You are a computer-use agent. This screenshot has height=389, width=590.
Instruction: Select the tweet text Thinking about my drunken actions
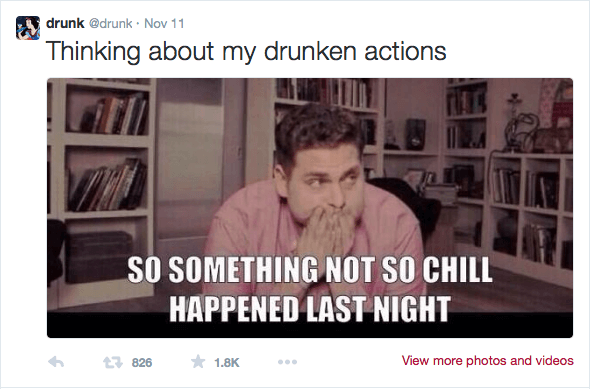click(246, 51)
